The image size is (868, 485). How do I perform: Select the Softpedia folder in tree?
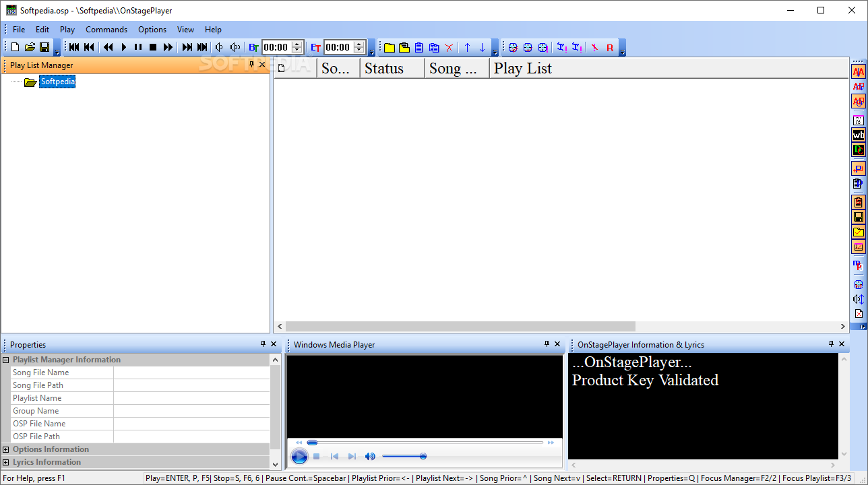coord(57,82)
